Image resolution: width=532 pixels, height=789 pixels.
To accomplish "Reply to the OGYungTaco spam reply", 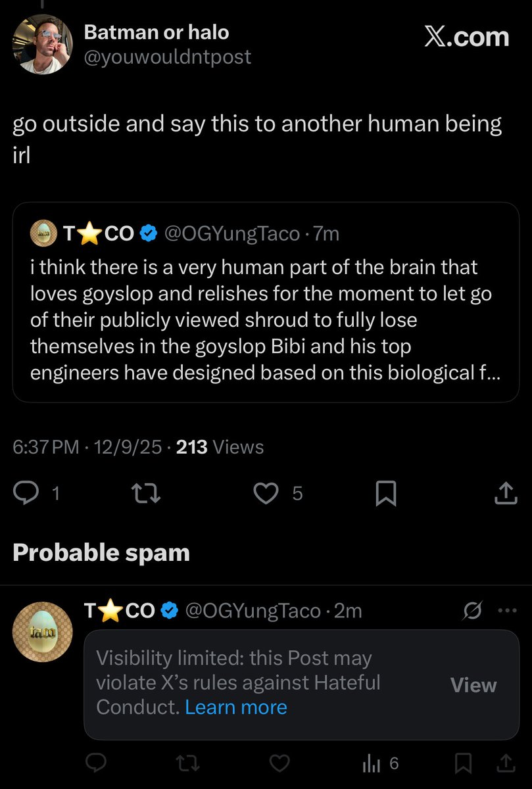I will coord(97,763).
